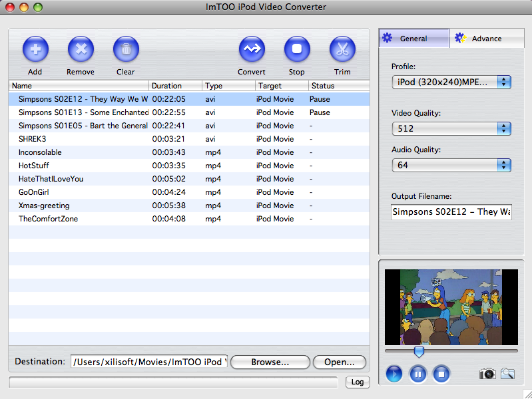Select the Simpsons S01E13 row
This screenshot has width=532, height=399.
point(189,112)
